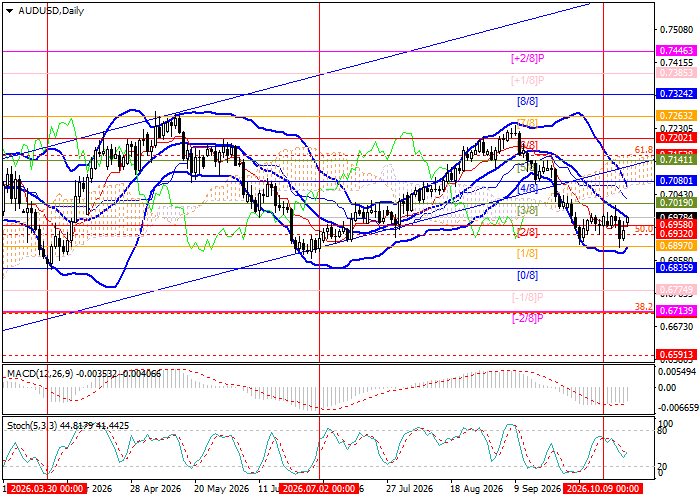Image resolution: width=700 pixels, height=500 pixels.
Task: Open the AUDUSD,Daily chart menu arrow
Action: coord(9,11)
